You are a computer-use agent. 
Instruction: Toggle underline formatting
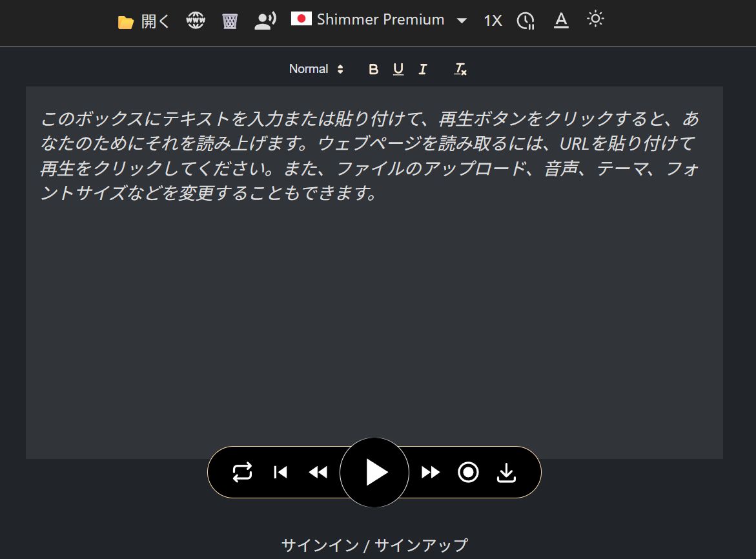click(398, 69)
